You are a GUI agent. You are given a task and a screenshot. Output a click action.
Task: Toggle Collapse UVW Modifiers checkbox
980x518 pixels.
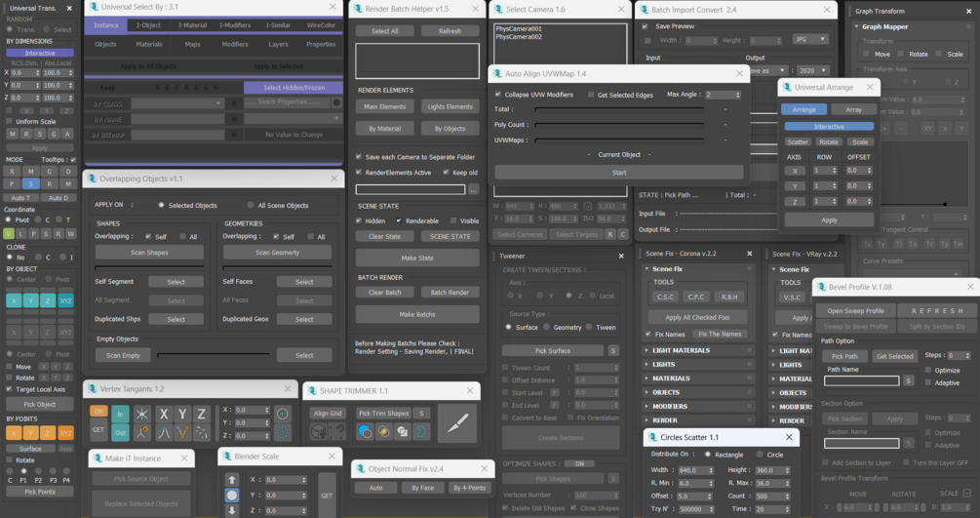tap(498, 95)
